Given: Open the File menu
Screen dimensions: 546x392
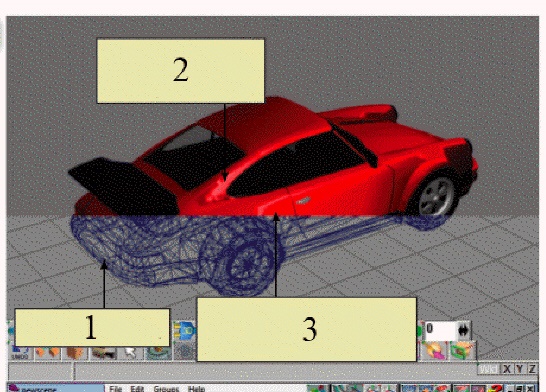Looking at the screenshot, I should 116,389.
